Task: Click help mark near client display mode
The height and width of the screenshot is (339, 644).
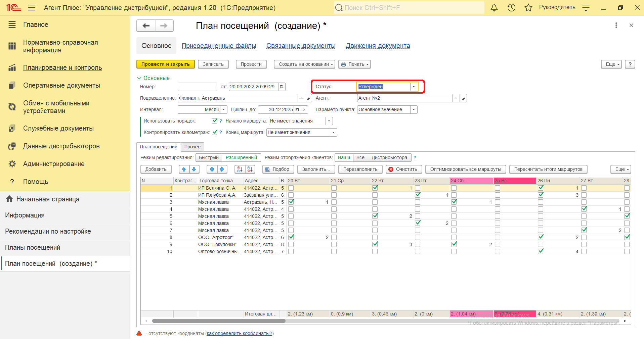Action: [x=415, y=157]
